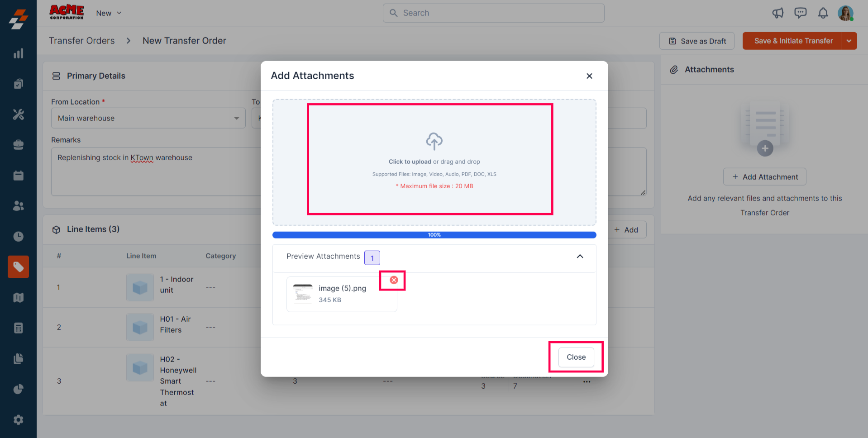Open the clipboard checklist sidebar icon

[x=18, y=84]
